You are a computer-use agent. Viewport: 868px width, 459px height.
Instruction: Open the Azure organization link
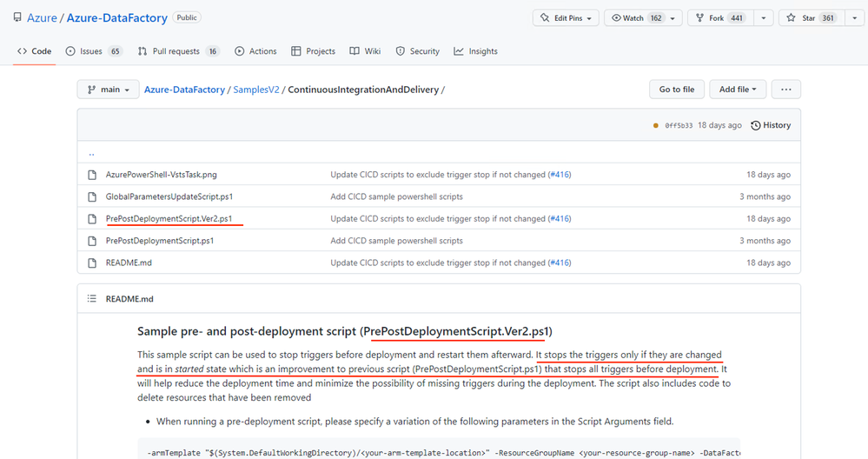tap(42, 17)
